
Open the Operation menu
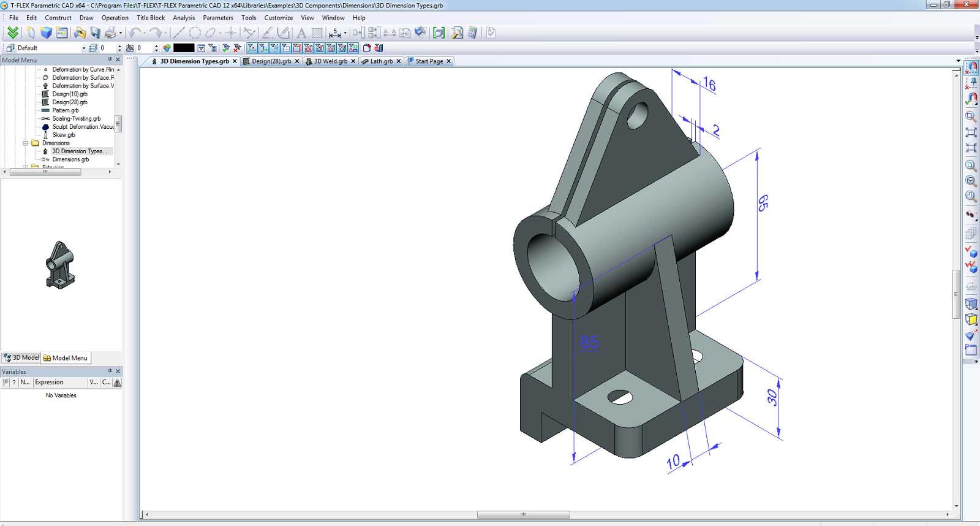115,18
